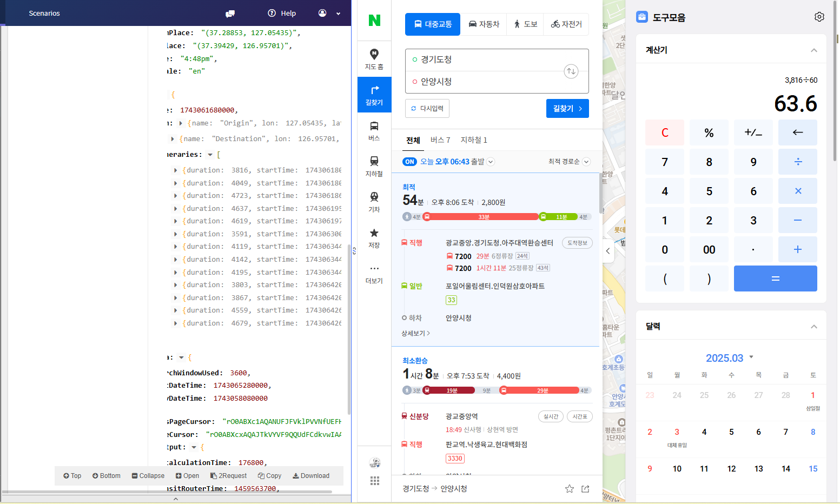Expand the duration 3816 itinerary node
840x504 pixels.
click(x=176, y=170)
